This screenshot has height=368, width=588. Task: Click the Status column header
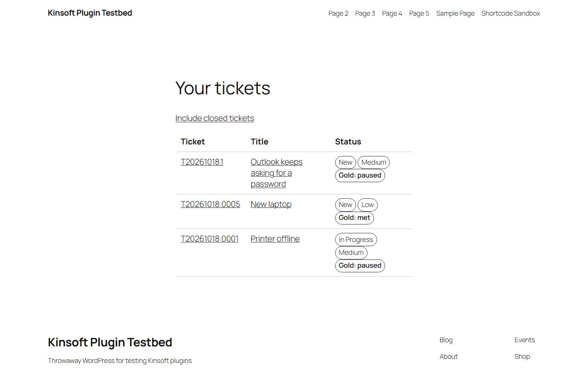click(x=348, y=142)
